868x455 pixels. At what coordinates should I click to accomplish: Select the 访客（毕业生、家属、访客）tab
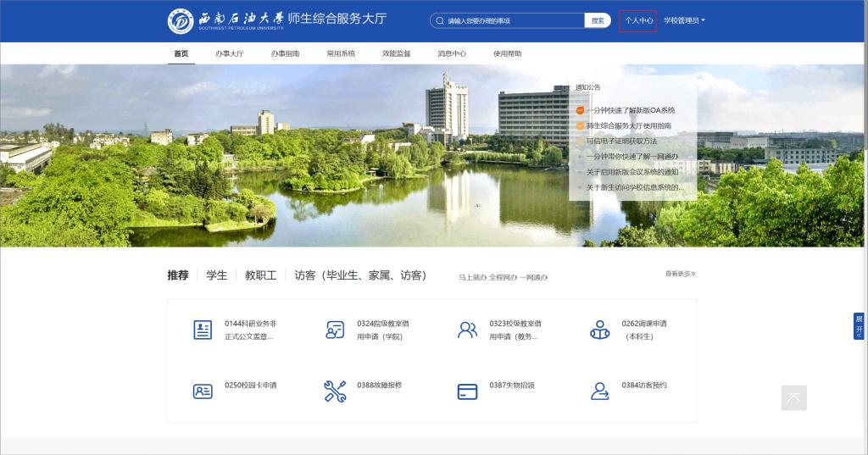click(x=360, y=275)
